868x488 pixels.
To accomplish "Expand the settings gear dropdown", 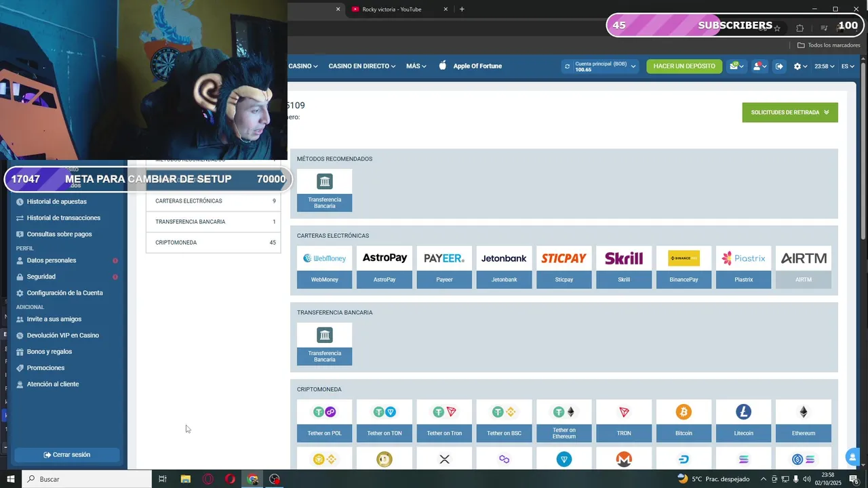I will point(800,66).
